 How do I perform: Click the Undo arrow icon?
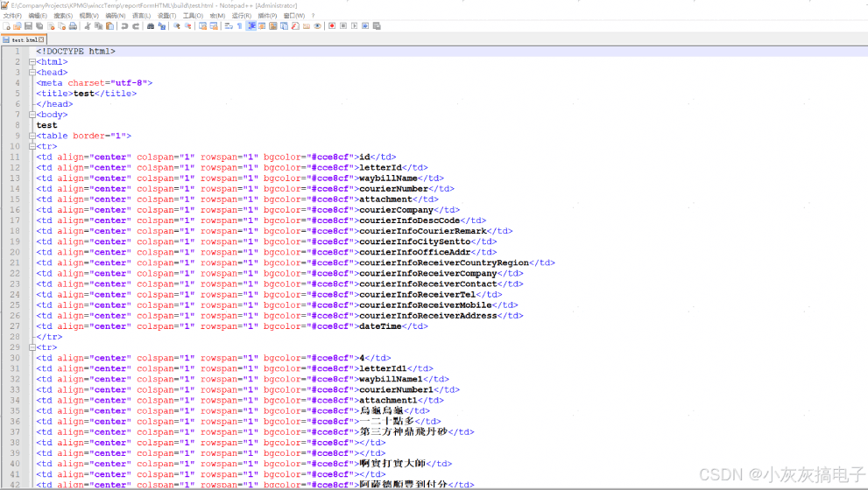point(124,26)
